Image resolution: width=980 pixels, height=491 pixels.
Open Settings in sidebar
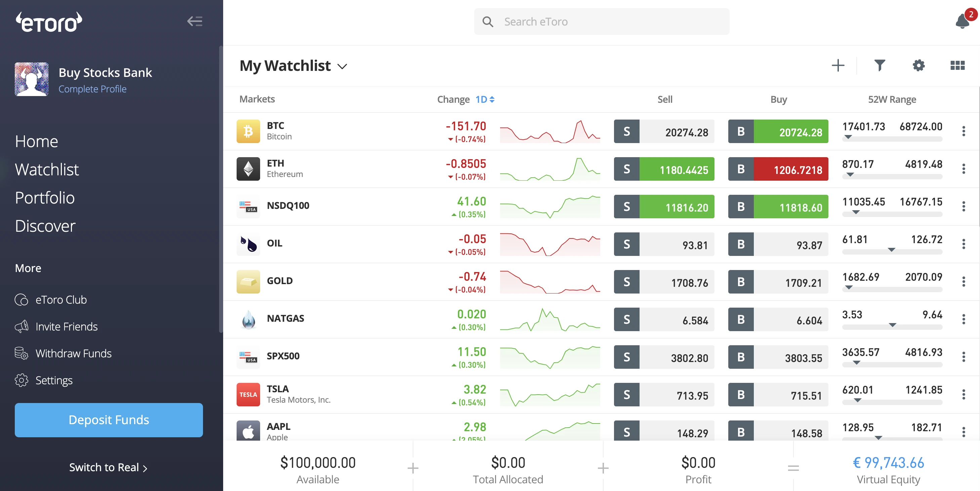43,381
